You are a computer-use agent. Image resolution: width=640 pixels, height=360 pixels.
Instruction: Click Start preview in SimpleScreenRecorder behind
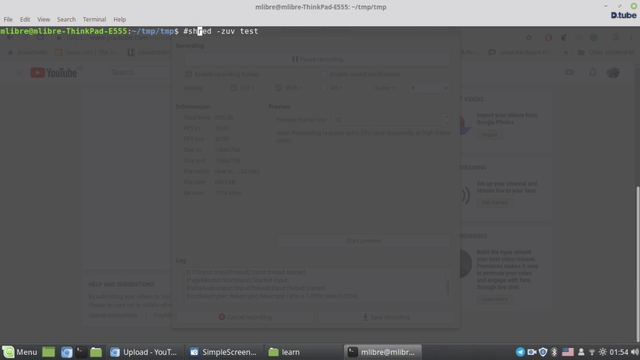(363, 241)
